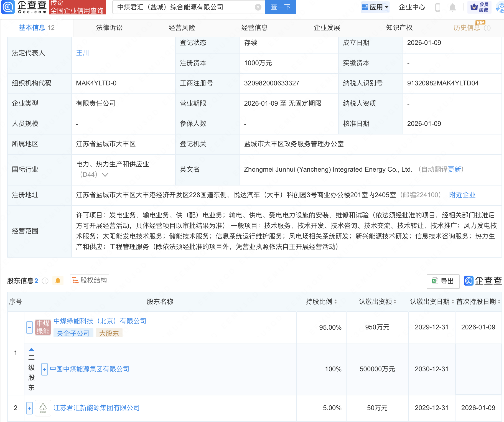
Task: Open legal representative 王川 link
Action: coord(82,53)
